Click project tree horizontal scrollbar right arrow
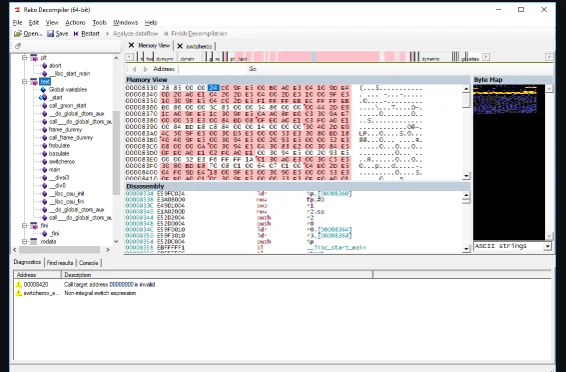 point(108,250)
